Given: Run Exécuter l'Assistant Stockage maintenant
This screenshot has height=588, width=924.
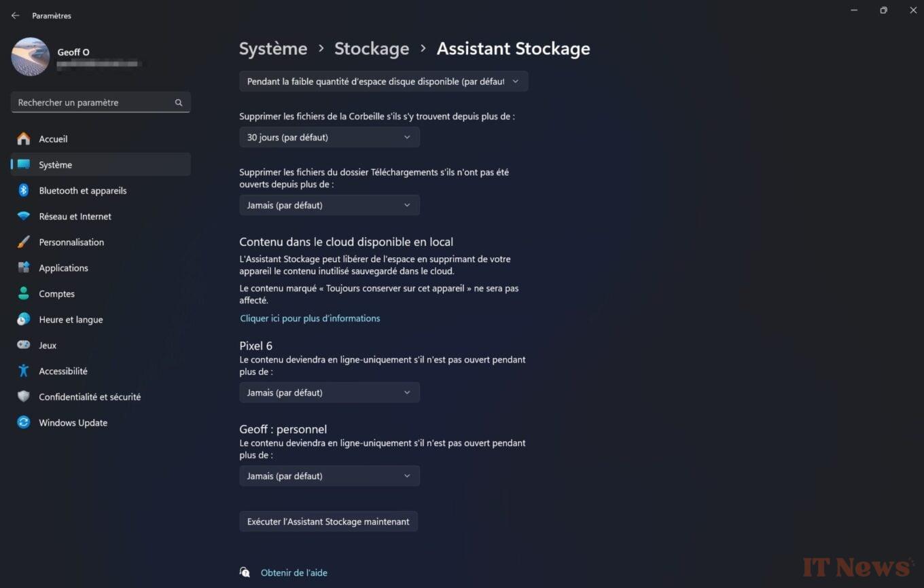Looking at the screenshot, I should (x=328, y=521).
